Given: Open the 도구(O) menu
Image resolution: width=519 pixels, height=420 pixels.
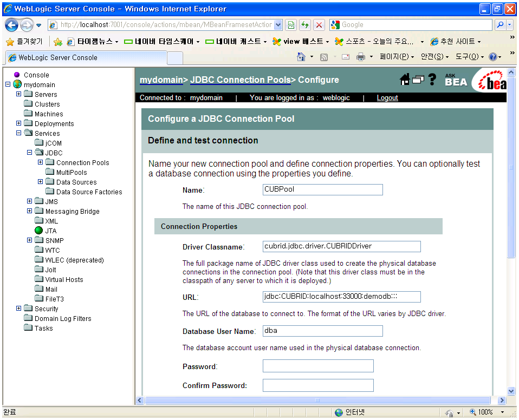Looking at the screenshot, I should tap(469, 57).
